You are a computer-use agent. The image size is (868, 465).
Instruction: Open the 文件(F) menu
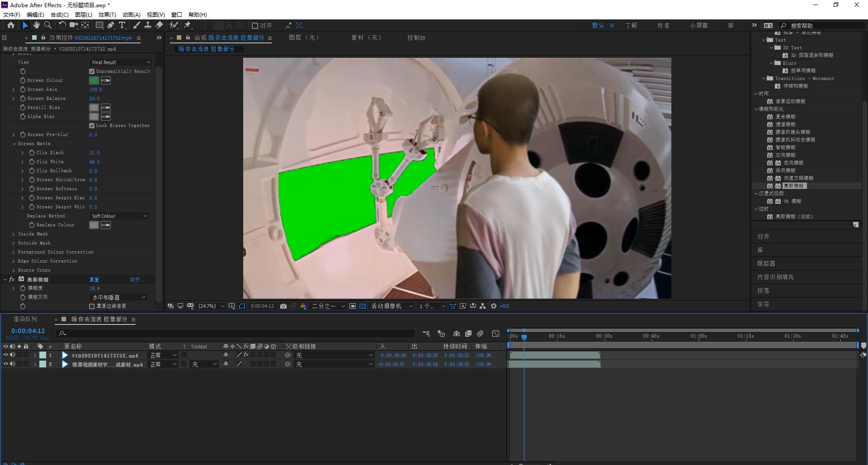click(12, 14)
